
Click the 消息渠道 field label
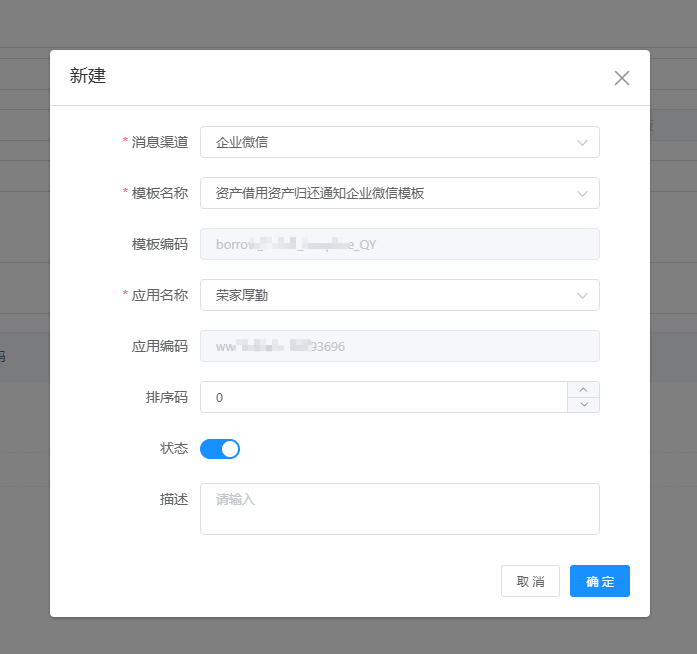[159, 143]
